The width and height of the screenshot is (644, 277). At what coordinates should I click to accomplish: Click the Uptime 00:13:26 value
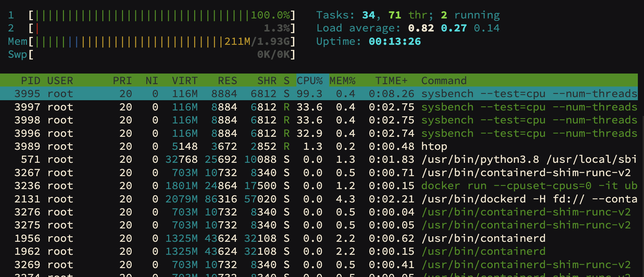pyautogui.click(x=395, y=41)
